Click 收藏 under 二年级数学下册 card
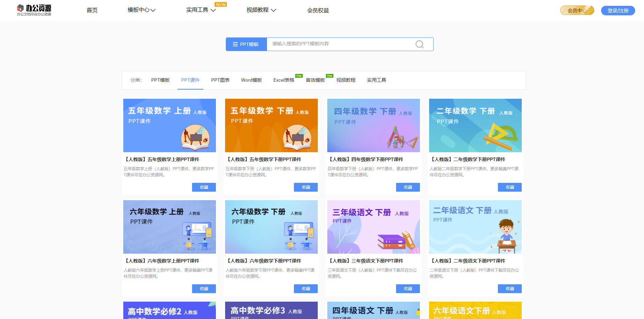 [x=510, y=187]
